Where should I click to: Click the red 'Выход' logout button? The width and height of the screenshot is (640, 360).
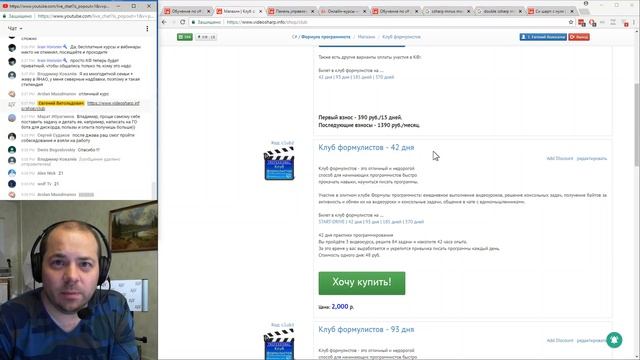[579, 37]
